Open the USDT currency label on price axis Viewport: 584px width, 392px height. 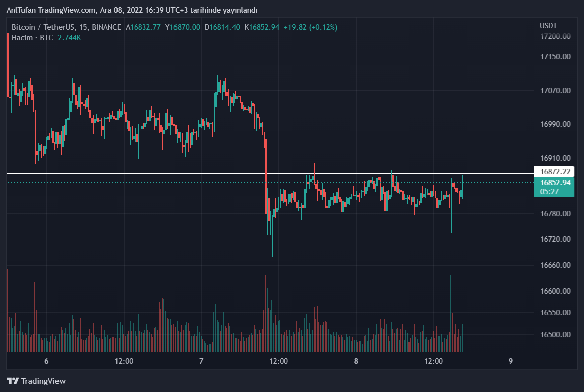pyautogui.click(x=548, y=26)
